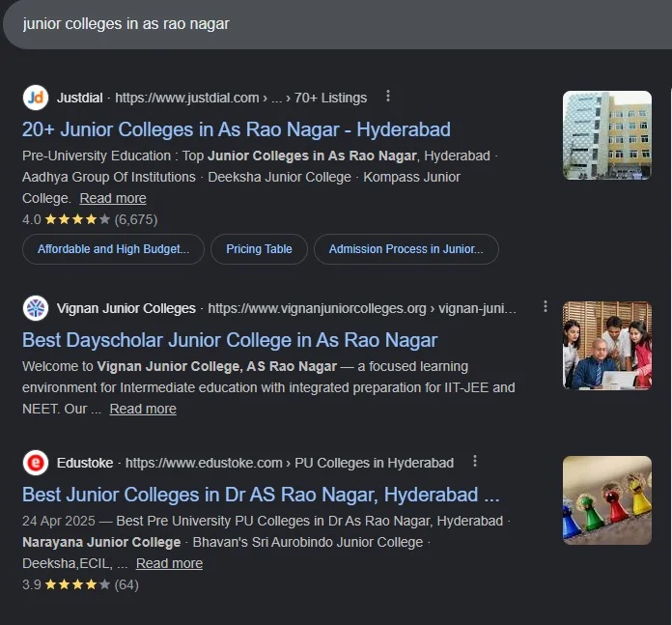Click the 3.9 star rating (64)
The image size is (672, 625).
click(80, 584)
